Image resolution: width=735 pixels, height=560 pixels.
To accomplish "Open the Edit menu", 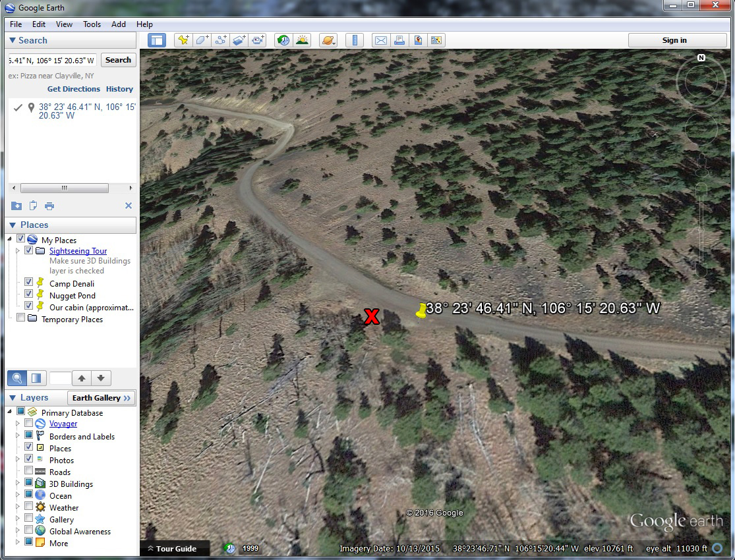I will coord(39,24).
